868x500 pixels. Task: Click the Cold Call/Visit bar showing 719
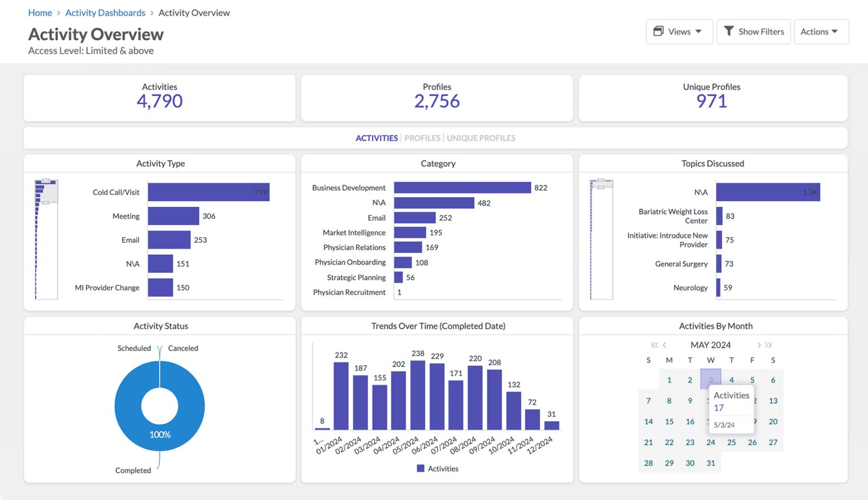pos(208,192)
